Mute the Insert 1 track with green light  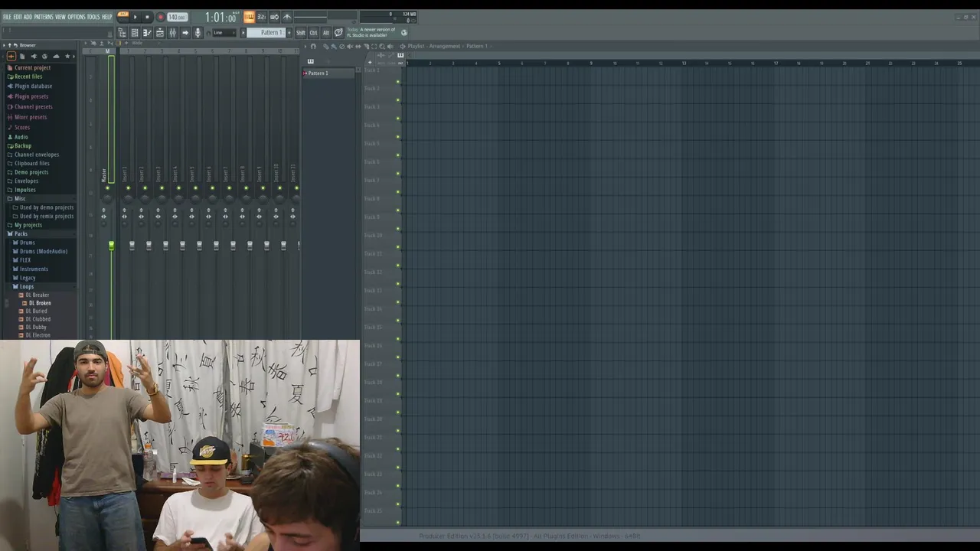click(128, 188)
